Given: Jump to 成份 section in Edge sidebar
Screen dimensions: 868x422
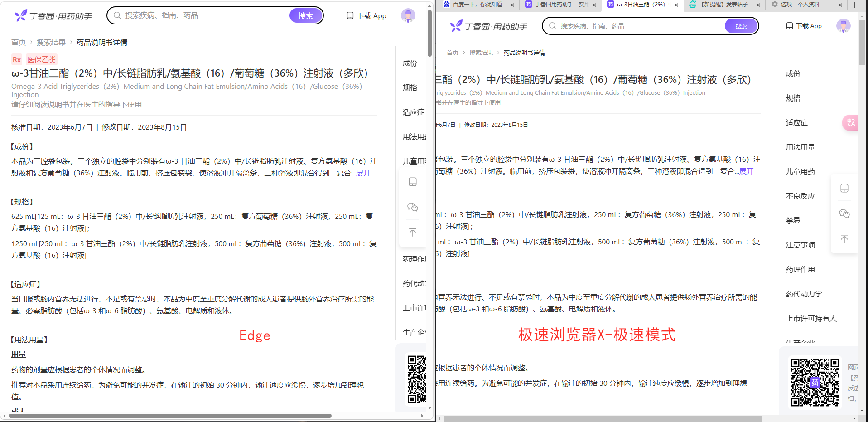Looking at the screenshot, I should (x=410, y=63).
